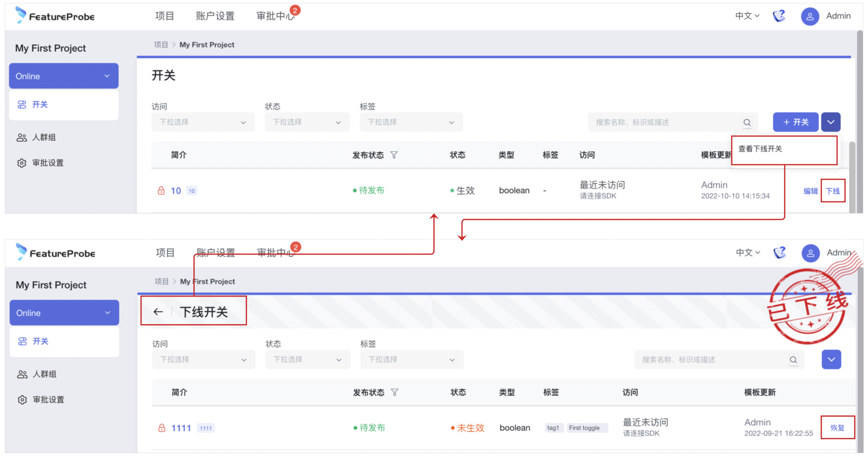The height and width of the screenshot is (457, 868).
Task: Click the search magnifier icon in top panel
Action: coord(747,122)
